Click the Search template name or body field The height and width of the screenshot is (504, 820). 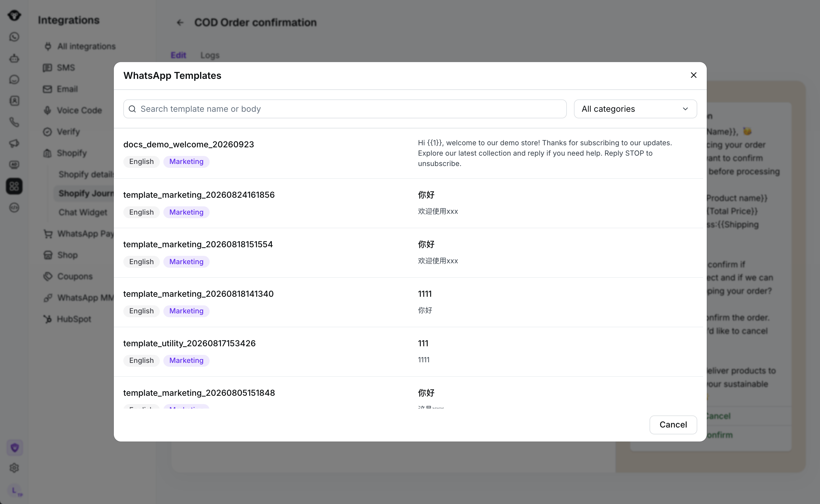point(345,109)
